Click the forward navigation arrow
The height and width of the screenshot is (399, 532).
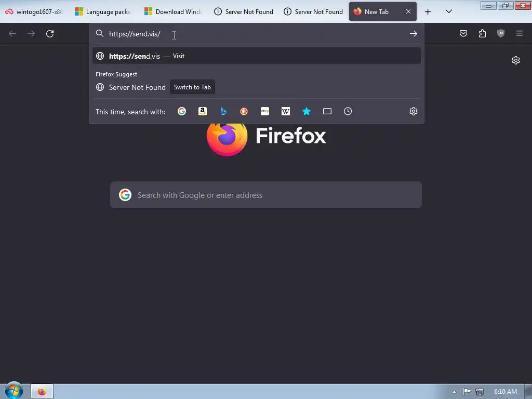[x=31, y=34]
